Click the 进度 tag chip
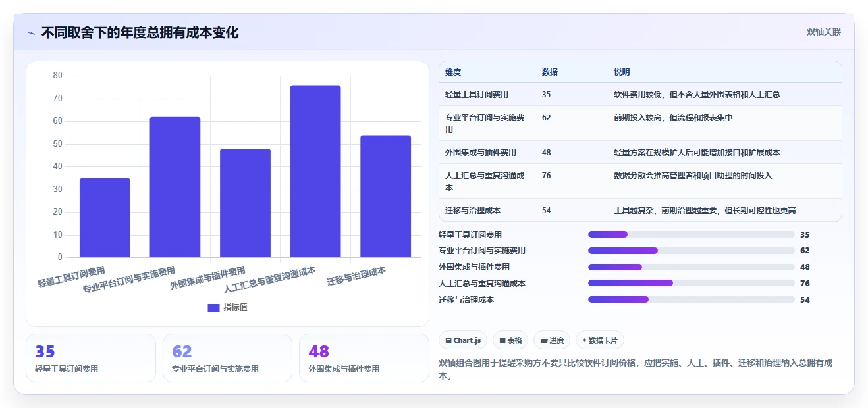The height and width of the screenshot is (408, 868). [x=552, y=340]
